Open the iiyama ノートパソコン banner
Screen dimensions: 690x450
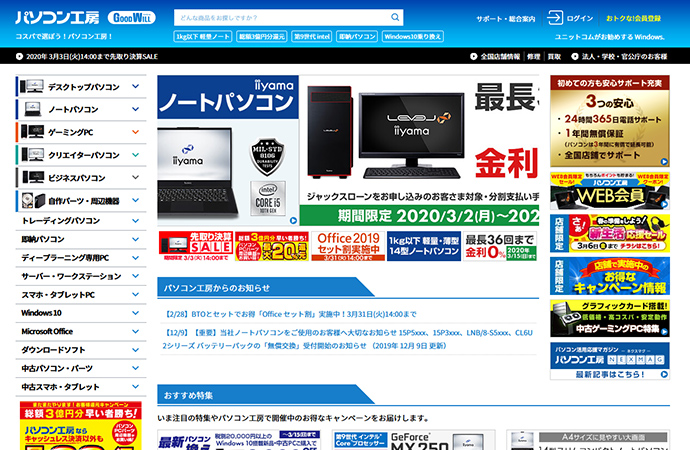coord(228,150)
